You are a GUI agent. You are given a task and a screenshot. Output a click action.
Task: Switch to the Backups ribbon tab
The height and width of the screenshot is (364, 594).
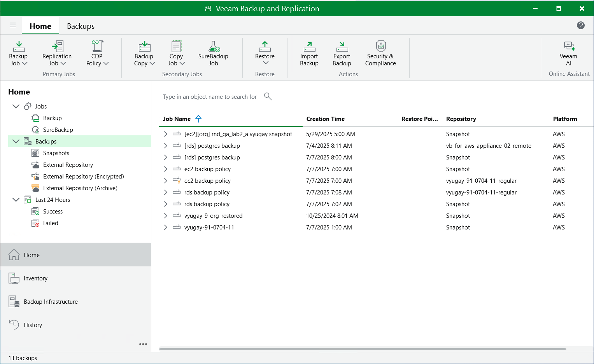click(81, 26)
